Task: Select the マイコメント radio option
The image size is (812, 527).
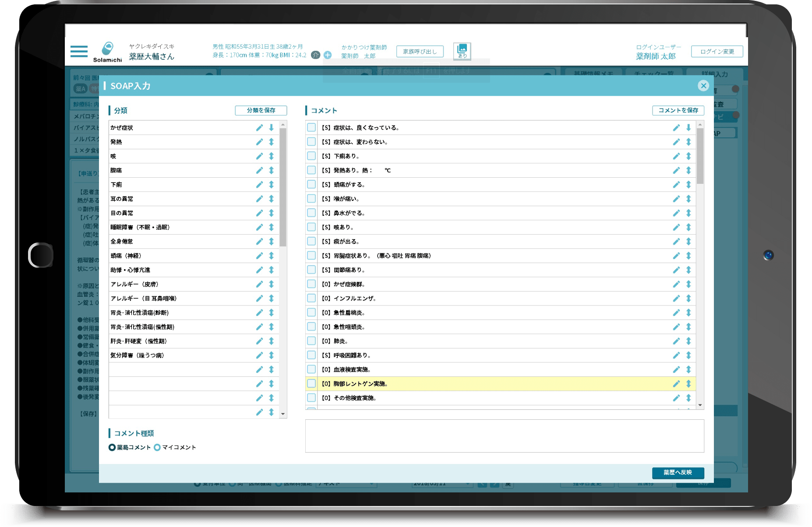Action: tap(157, 447)
